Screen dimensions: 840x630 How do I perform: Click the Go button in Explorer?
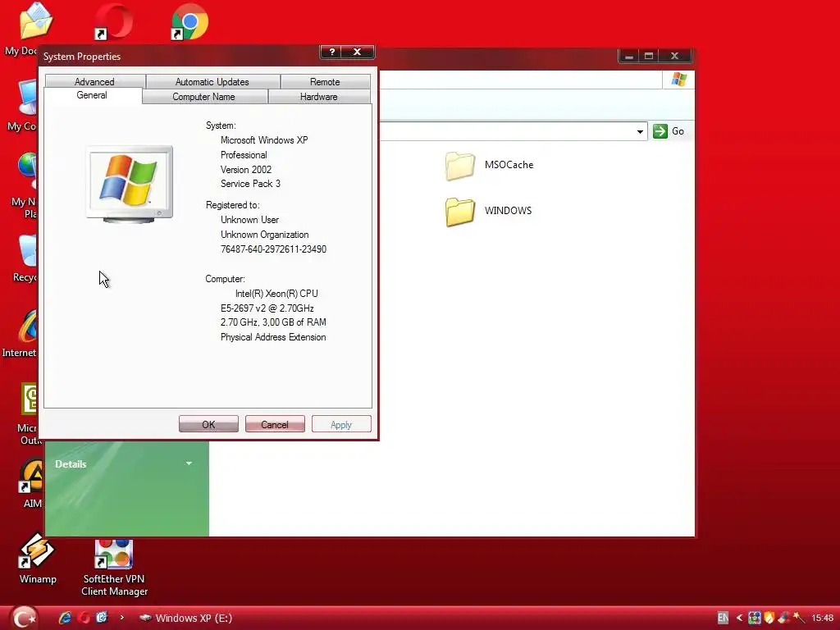[x=669, y=131]
